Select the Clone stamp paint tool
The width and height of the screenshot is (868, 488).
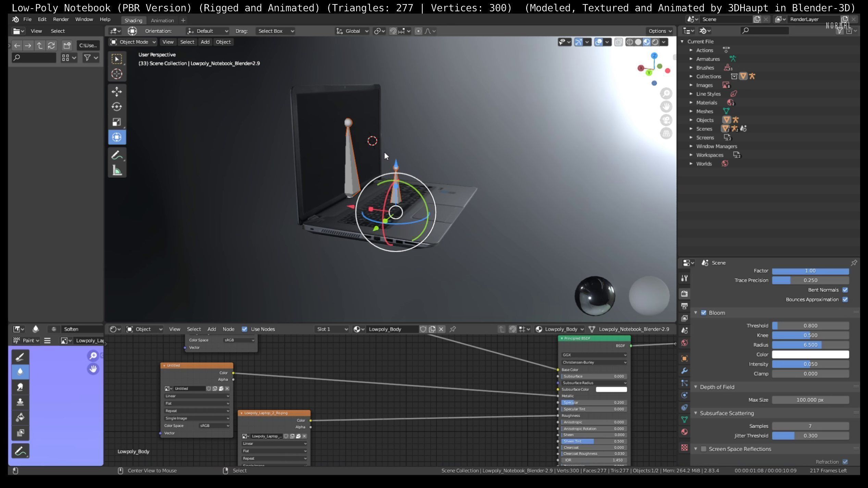click(20, 402)
